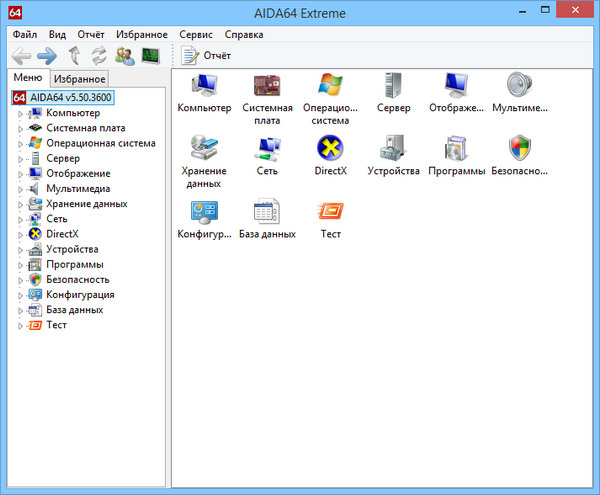Viewport: 600px width, 495px height.
Task: Open the Файл menu
Action: click(x=25, y=34)
